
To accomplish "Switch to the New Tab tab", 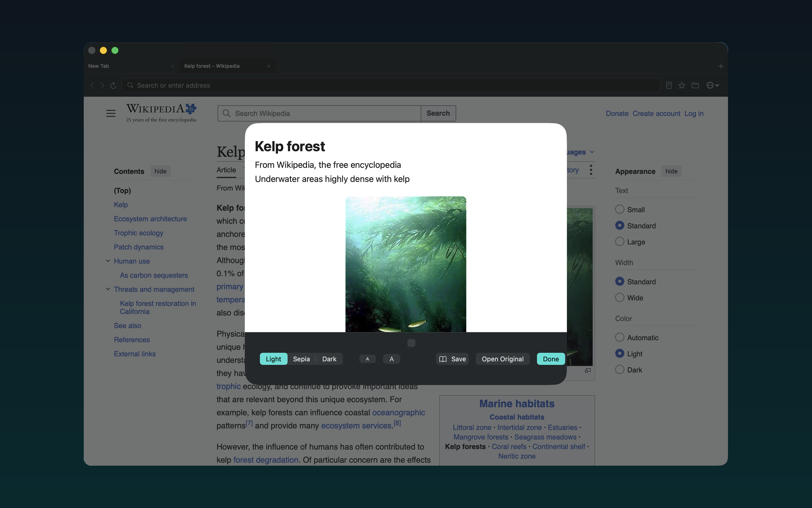I will [x=131, y=66].
